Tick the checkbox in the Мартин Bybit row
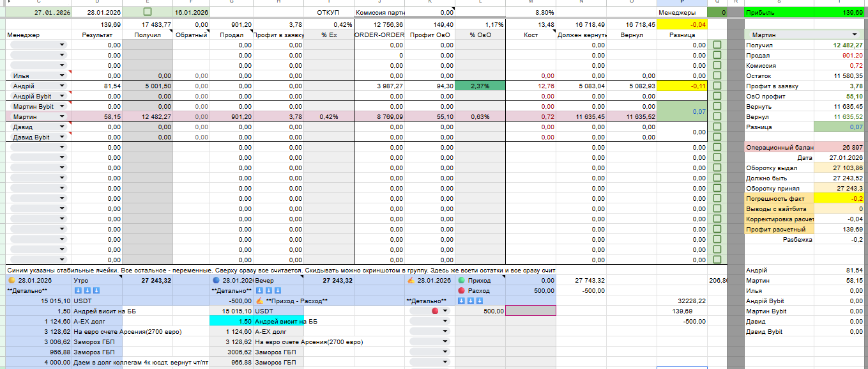The image size is (868, 369). coord(717,106)
